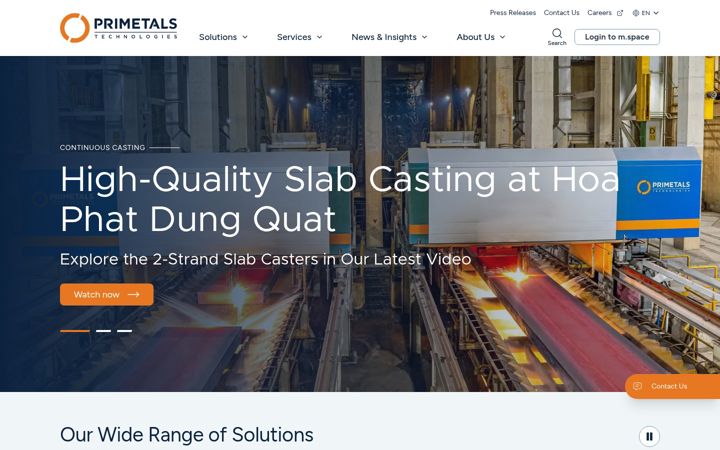Go to the third hero slide indicator
The image size is (720, 450).
[x=124, y=331]
